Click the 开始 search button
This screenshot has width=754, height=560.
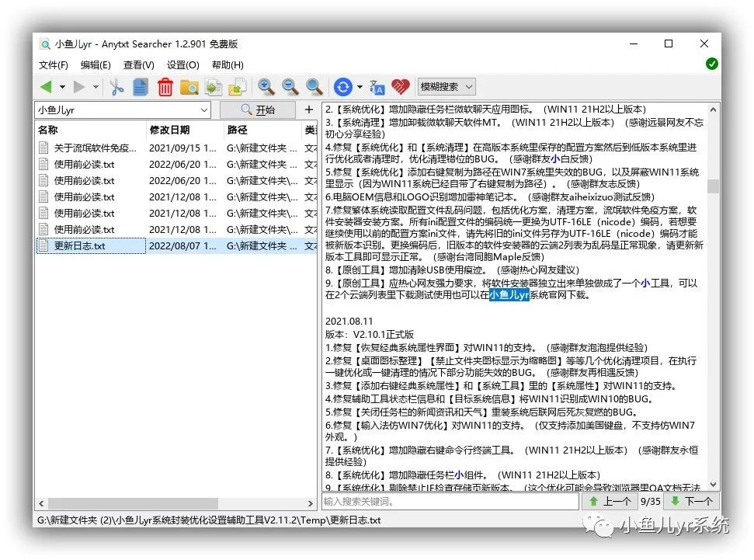(258, 110)
